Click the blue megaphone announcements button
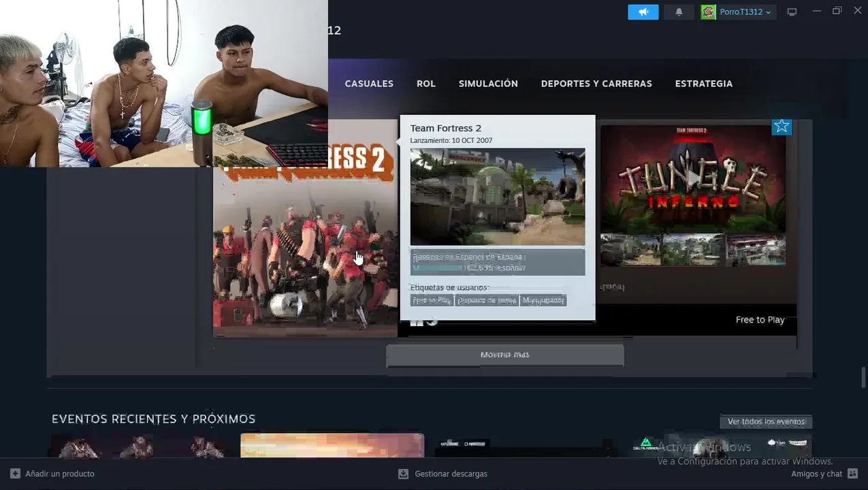This screenshot has width=868, height=490. click(x=643, y=12)
